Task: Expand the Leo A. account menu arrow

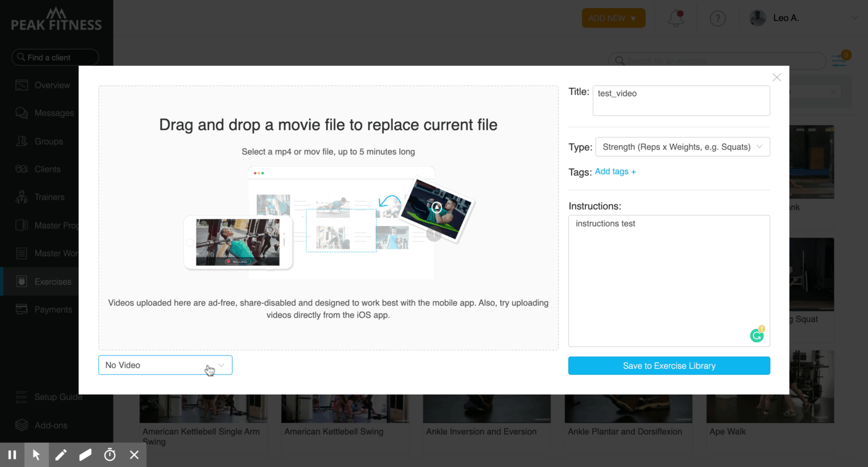Action: click(x=855, y=18)
